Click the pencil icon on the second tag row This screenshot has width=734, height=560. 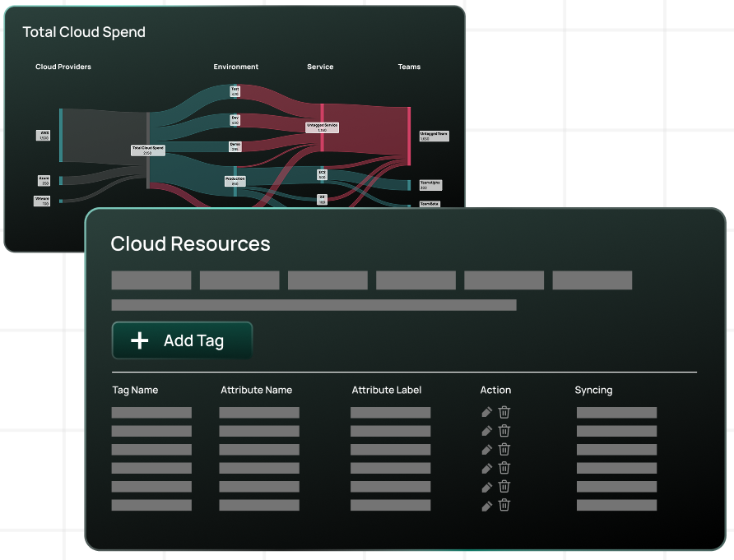coord(486,431)
